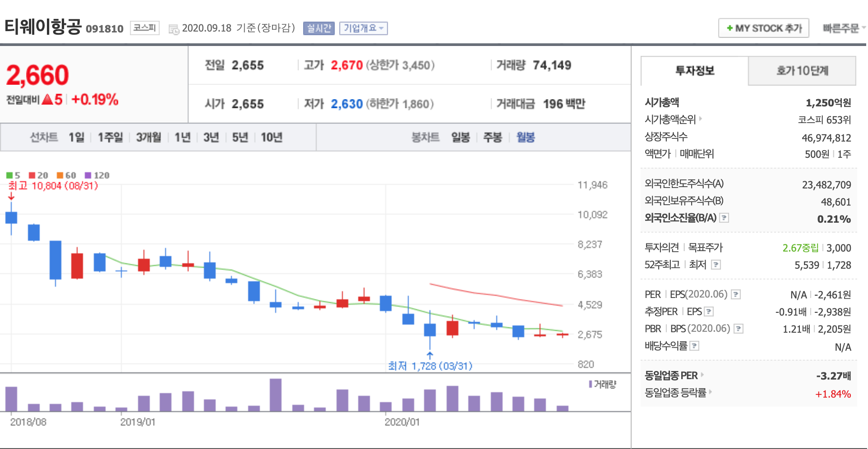Select the 10년 line chart period
Image resolution: width=868 pixels, height=449 pixels.
tap(272, 137)
